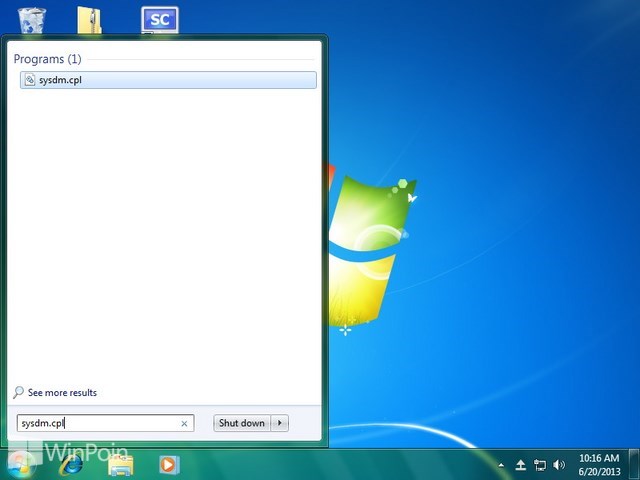Open Windows Explorer from the taskbar
Screen dimensions: 640x480
point(121,465)
